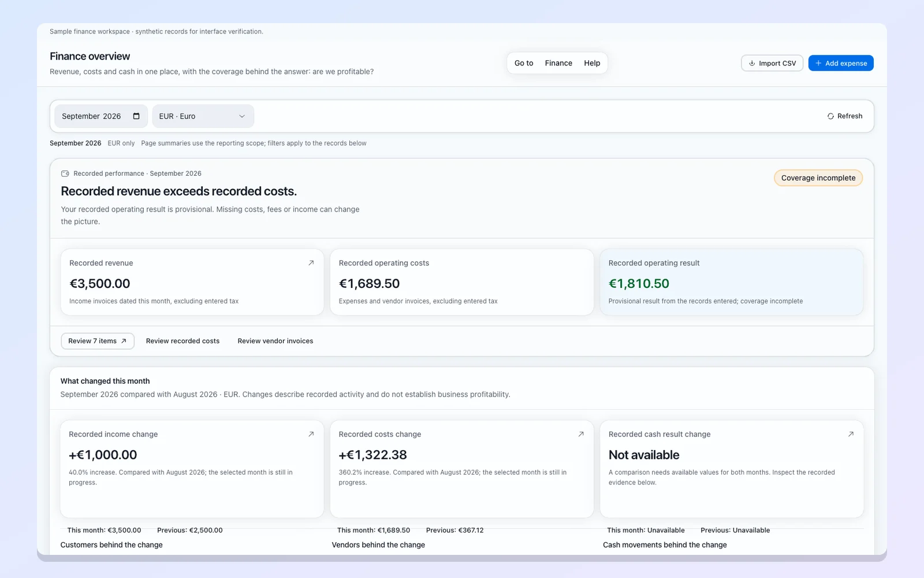Click the What changed this month heading
Image resolution: width=924 pixels, height=578 pixels.
[x=105, y=381]
